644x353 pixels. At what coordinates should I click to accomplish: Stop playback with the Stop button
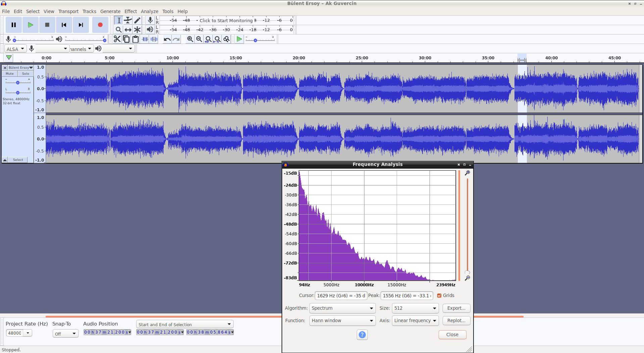pos(47,25)
